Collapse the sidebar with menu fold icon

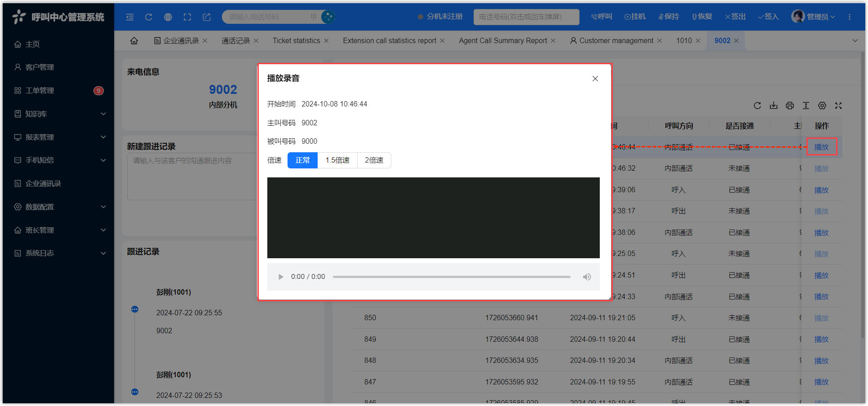click(x=130, y=17)
